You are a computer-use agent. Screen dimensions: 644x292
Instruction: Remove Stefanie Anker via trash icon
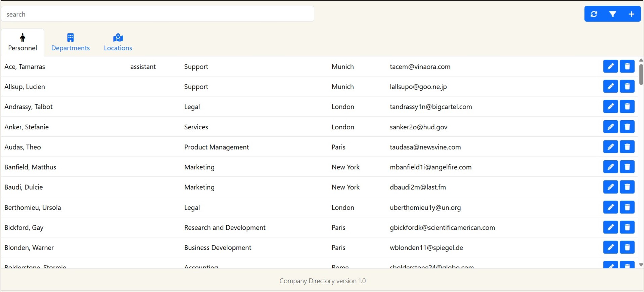click(x=627, y=127)
